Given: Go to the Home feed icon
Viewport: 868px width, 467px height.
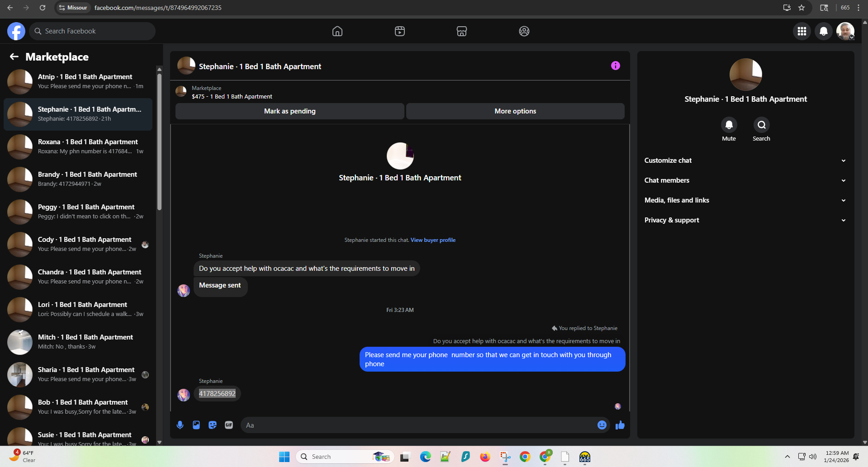Looking at the screenshot, I should click(x=337, y=31).
